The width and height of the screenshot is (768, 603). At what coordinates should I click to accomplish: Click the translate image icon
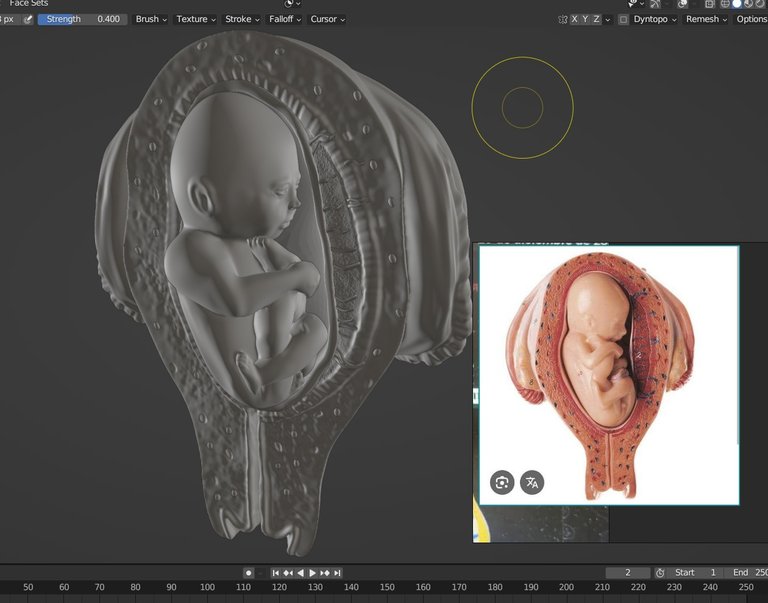(532, 483)
